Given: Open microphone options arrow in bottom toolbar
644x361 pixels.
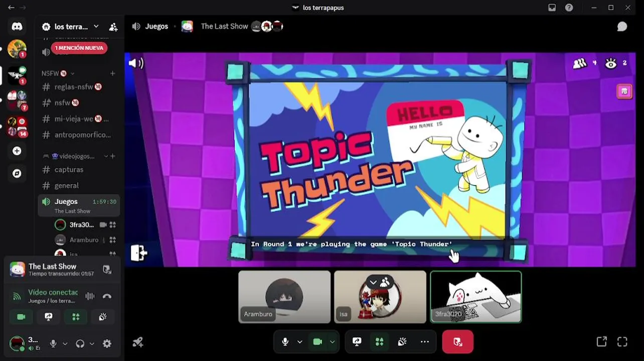Looking at the screenshot, I should (x=299, y=341).
